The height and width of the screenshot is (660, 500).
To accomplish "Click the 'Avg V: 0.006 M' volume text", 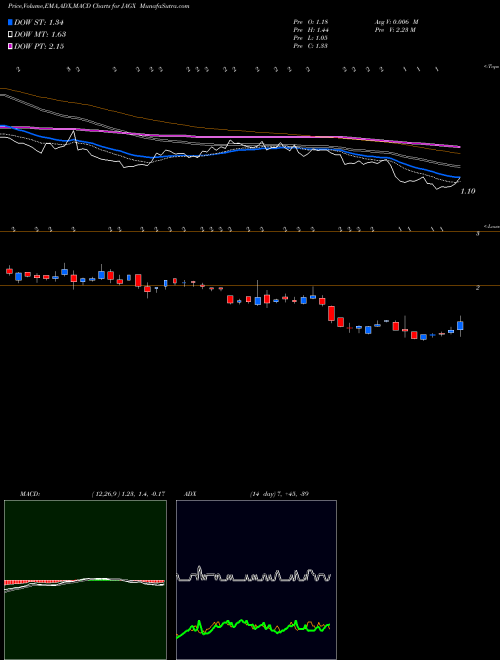I will [x=396, y=22].
